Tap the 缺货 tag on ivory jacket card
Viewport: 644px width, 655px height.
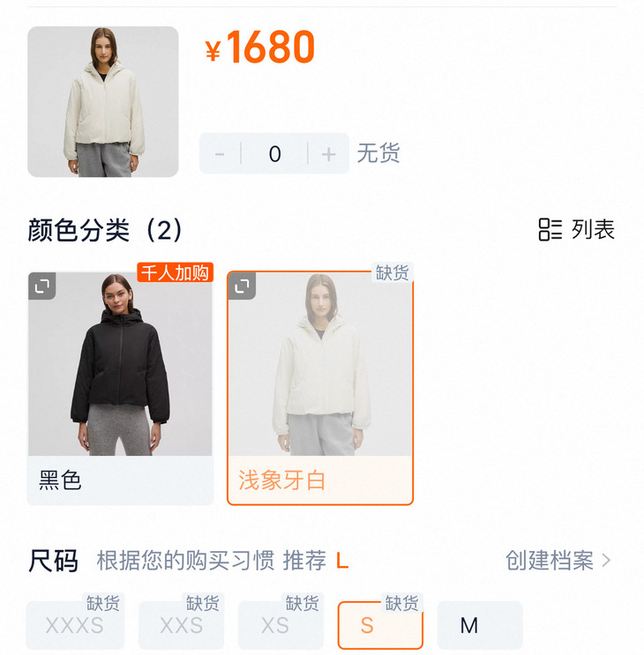[392, 272]
